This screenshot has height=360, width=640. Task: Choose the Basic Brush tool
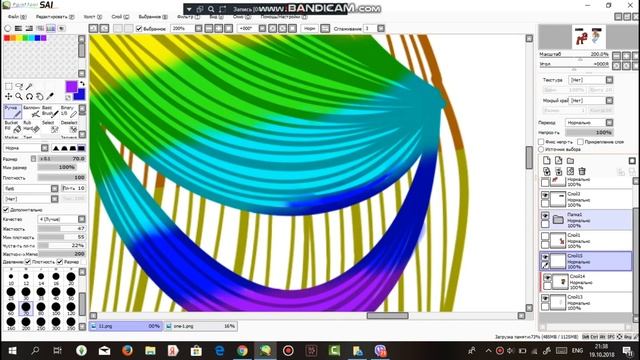[x=50, y=112]
